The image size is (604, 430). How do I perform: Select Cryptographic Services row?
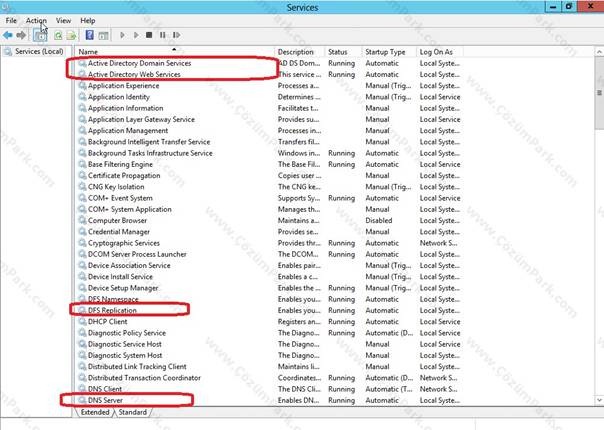click(x=124, y=243)
